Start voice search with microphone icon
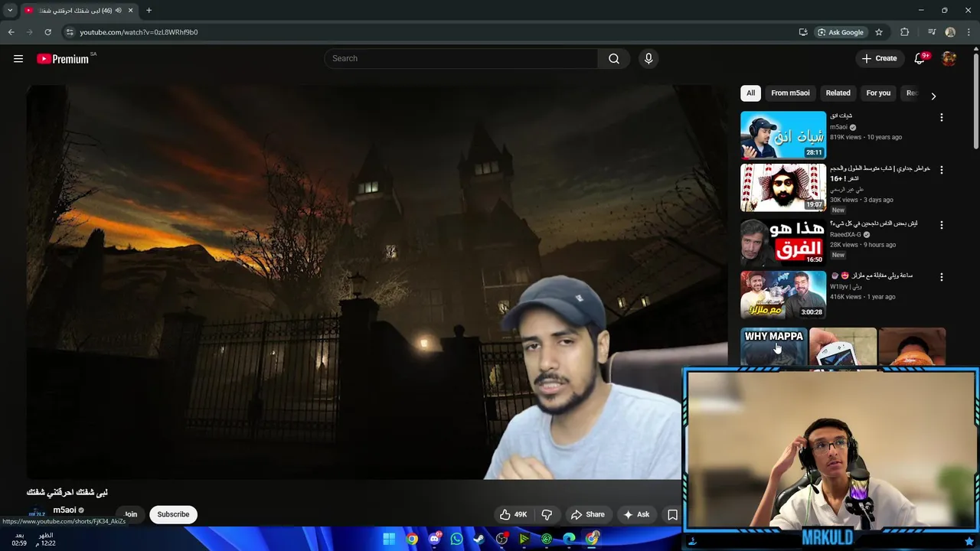Viewport: 980px width, 551px height. point(648,59)
